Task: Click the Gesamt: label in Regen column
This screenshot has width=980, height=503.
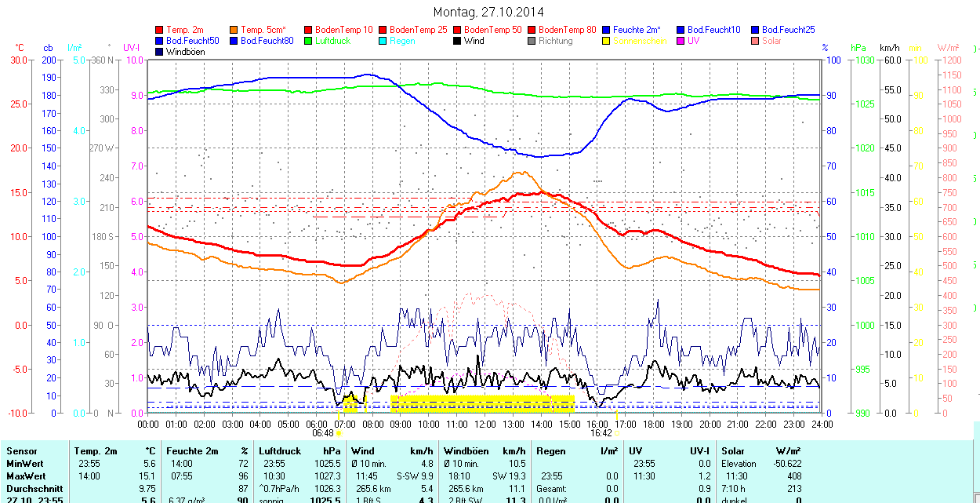Action: pyautogui.click(x=553, y=489)
